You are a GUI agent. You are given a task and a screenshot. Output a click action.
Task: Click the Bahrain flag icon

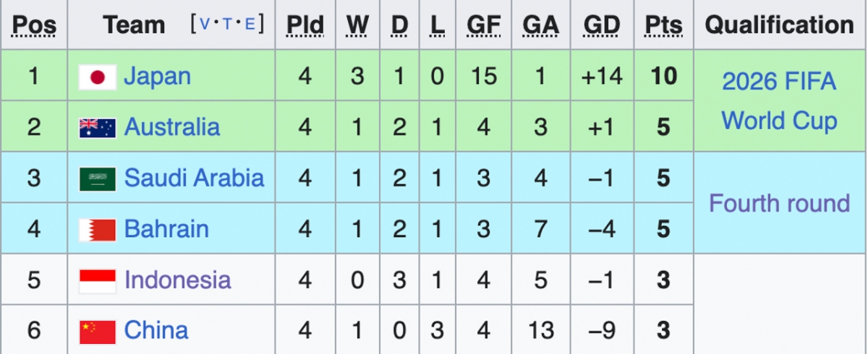[98, 230]
